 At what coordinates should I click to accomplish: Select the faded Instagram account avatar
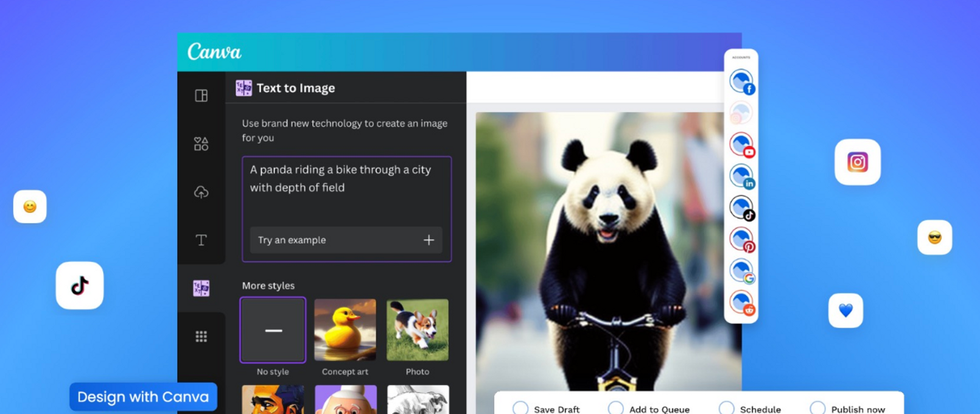click(x=741, y=113)
